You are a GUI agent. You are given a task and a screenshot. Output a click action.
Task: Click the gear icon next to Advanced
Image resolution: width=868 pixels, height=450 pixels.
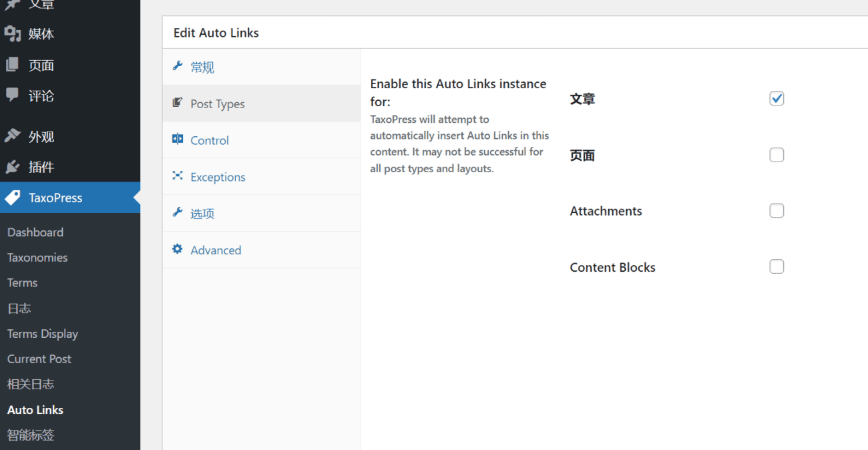[178, 249]
